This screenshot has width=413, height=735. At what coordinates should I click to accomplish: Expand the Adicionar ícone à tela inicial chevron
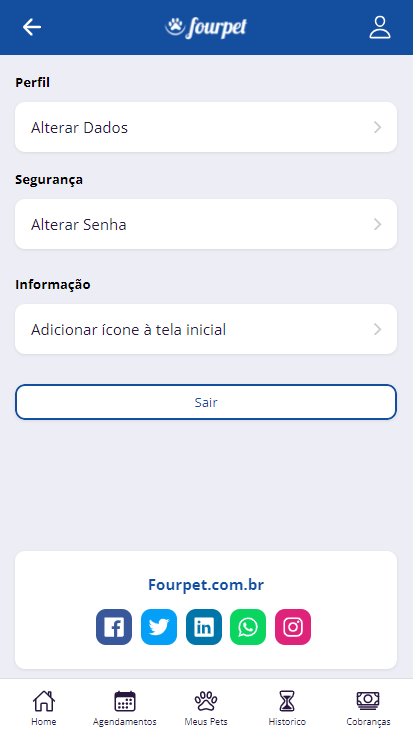point(377,329)
